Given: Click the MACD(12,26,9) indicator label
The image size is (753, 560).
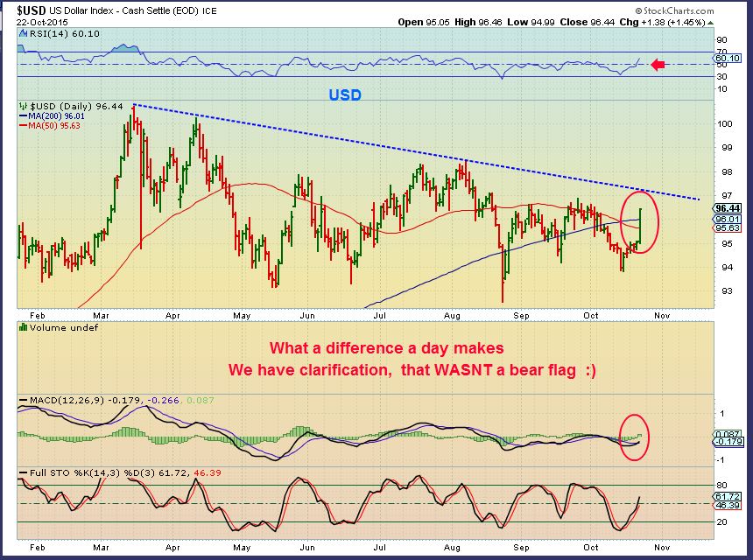Looking at the screenshot, I should click(67, 400).
